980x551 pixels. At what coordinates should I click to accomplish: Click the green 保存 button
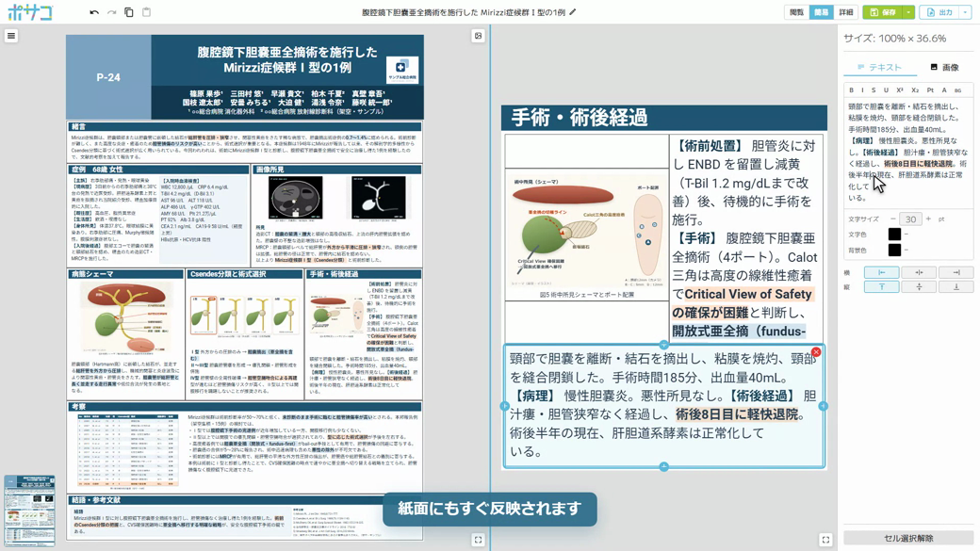click(x=883, y=12)
